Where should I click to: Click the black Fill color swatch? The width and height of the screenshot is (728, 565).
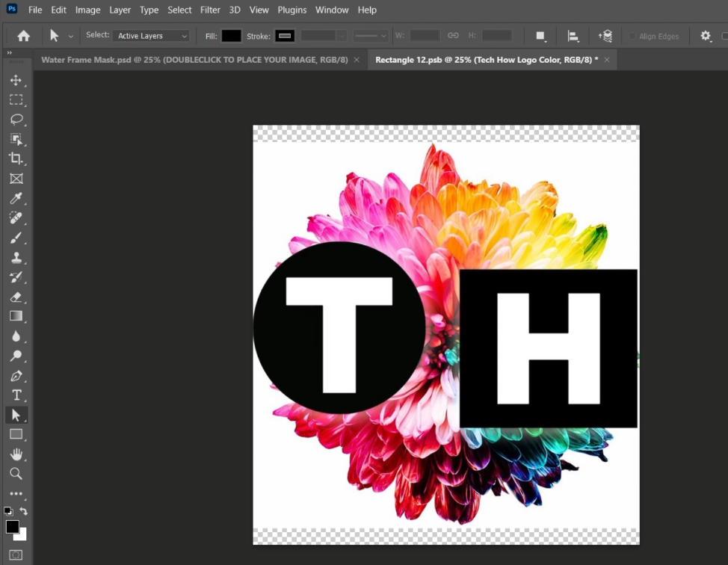click(231, 36)
